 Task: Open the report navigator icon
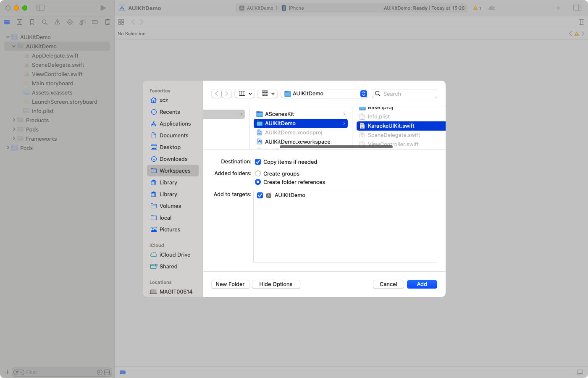(x=108, y=22)
